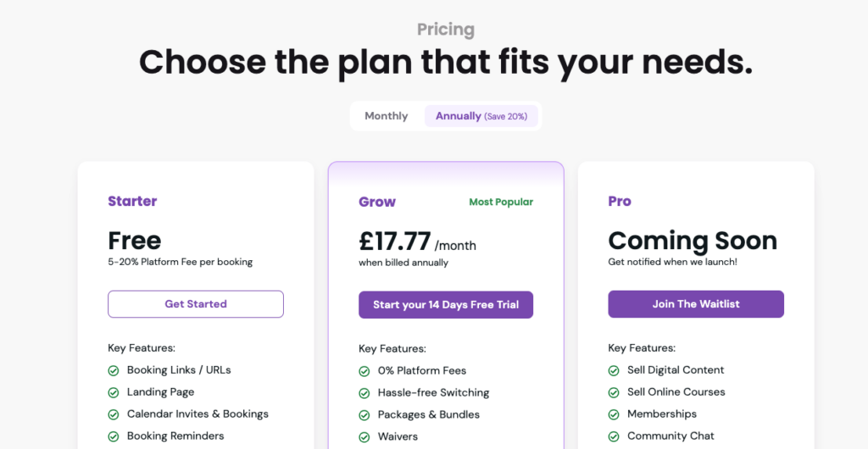This screenshot has width=868, height=449.
Task: Switch billing to Monthly
Action: click(387, 116)
